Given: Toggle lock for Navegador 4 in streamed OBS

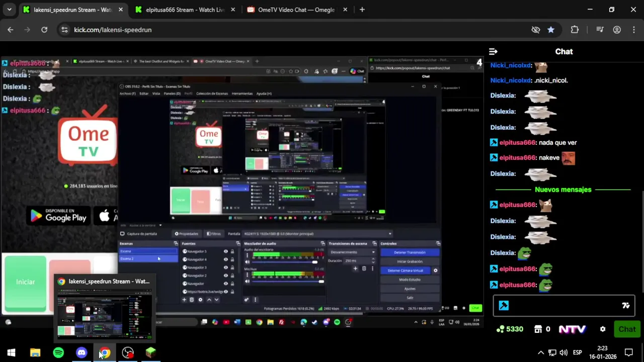Looking at the screenshot, I should (232, 259).
